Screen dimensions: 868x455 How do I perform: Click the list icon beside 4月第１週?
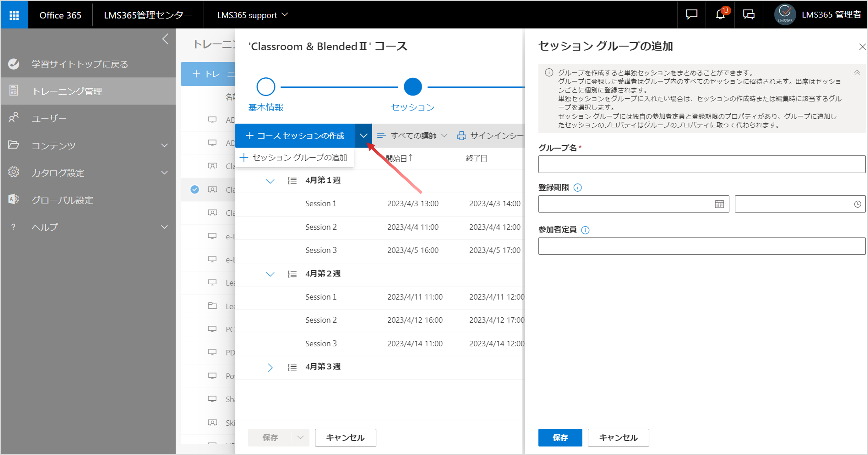pos(292,181)
